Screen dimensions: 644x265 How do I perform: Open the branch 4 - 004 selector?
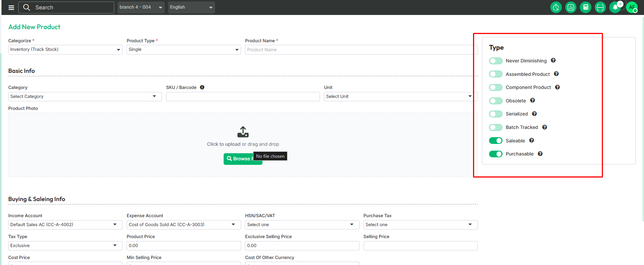(141, 7)
